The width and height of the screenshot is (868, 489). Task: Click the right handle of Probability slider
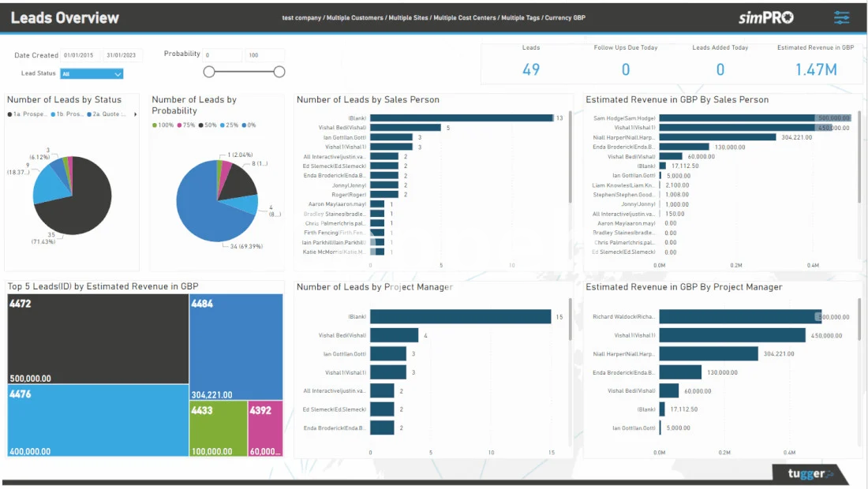tap(279, 72)
